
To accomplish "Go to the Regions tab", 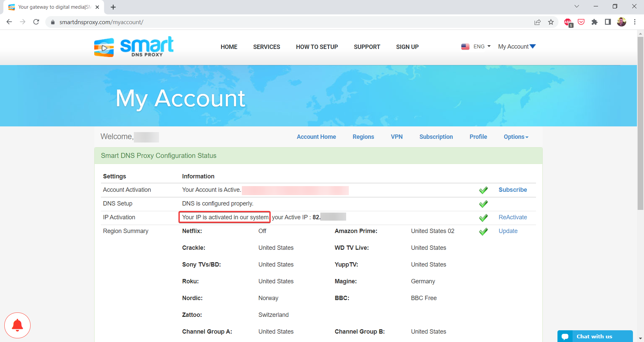I will [363, 137].
